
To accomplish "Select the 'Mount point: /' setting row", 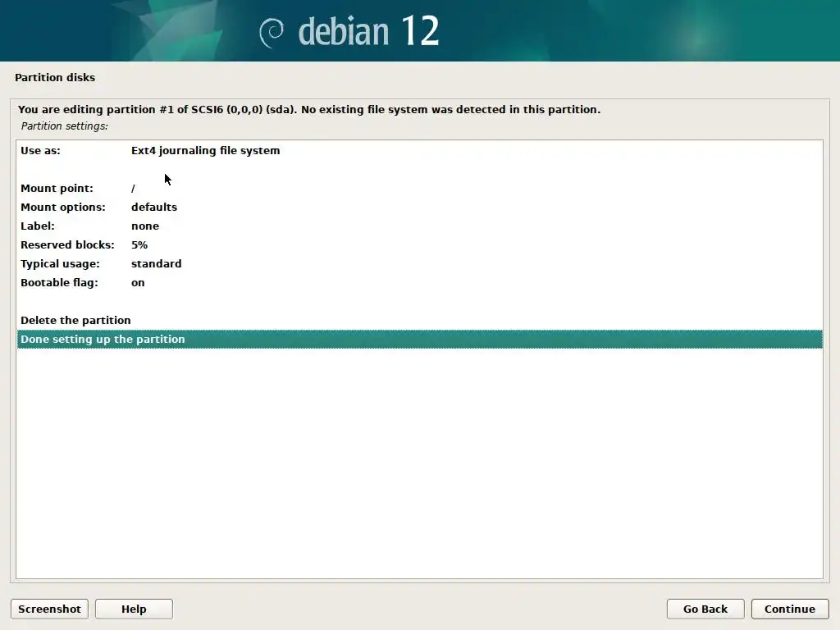I will 419,188.
